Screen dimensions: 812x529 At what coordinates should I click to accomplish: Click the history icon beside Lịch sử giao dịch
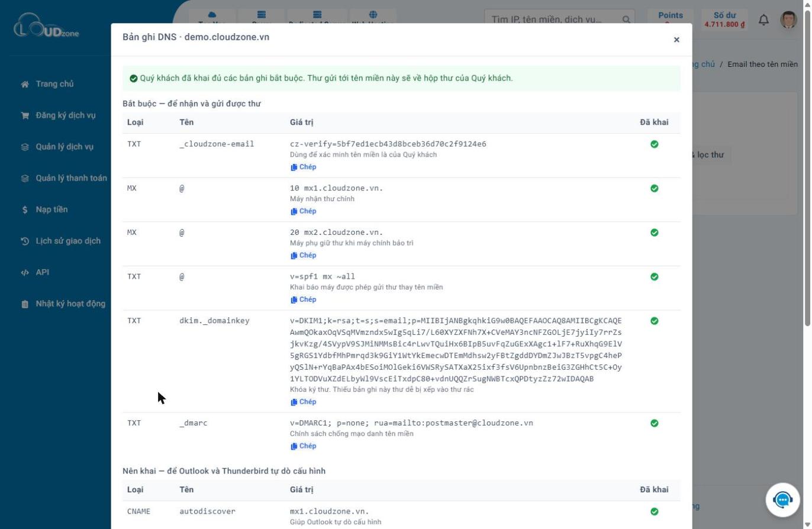tap(25, 241)
